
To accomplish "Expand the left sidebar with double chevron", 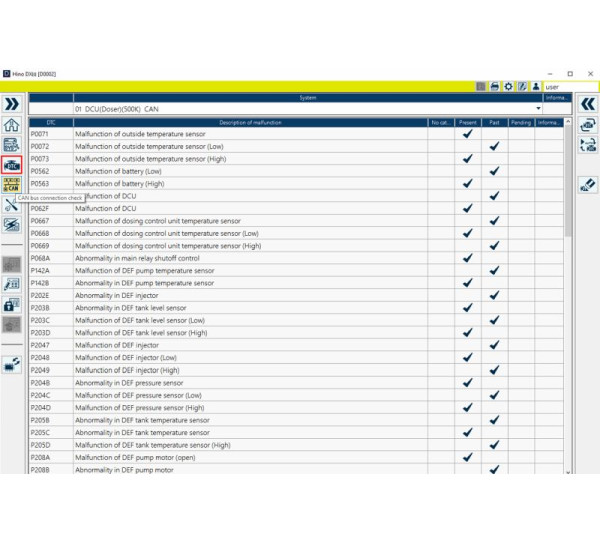I will point(12,104).
